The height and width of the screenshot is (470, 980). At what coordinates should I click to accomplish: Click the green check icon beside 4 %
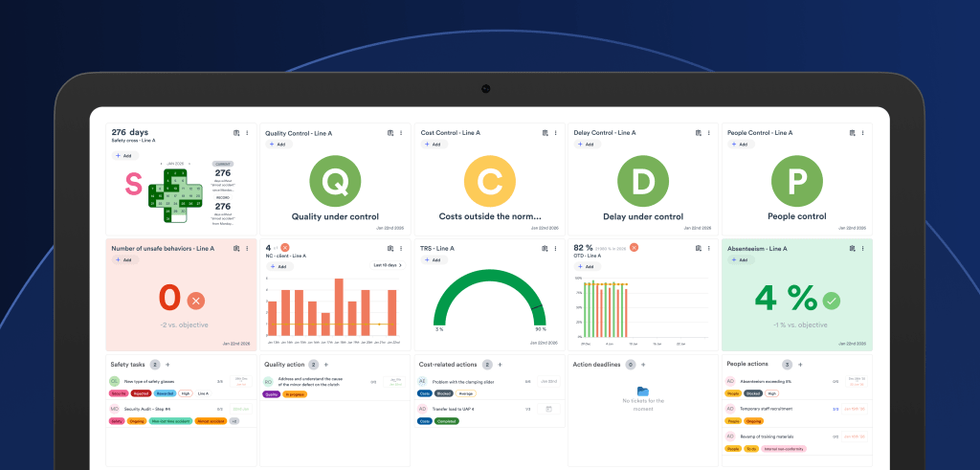click(832, 301)
